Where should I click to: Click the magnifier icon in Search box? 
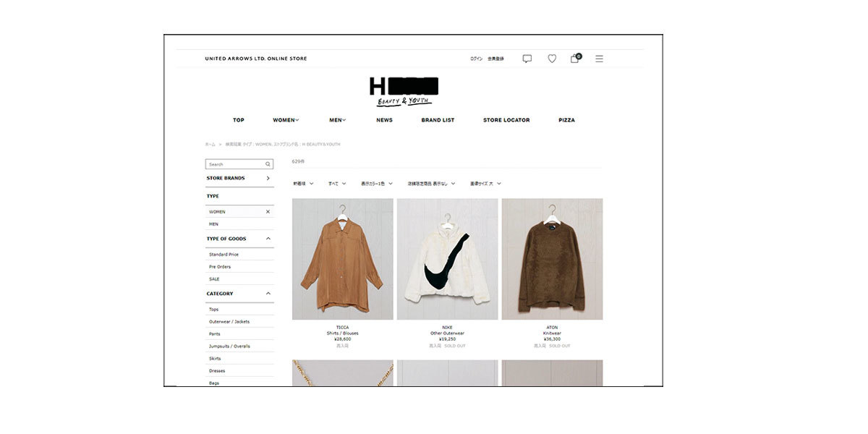point(268,164)
